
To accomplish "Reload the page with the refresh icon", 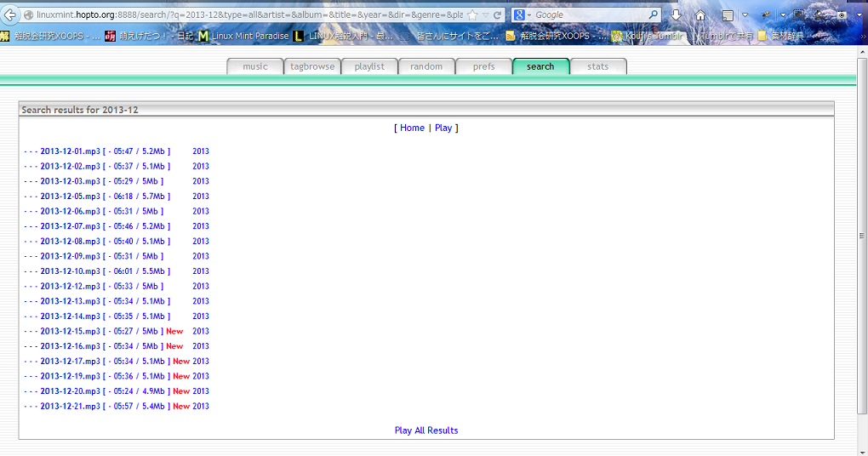I will (497, 15).
